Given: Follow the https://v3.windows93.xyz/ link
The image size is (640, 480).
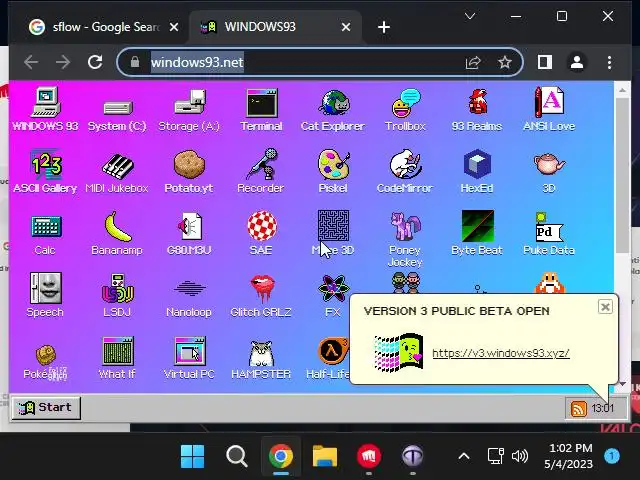Looking at the screenshot, I should pyautogui.click(x=501, y=353).
